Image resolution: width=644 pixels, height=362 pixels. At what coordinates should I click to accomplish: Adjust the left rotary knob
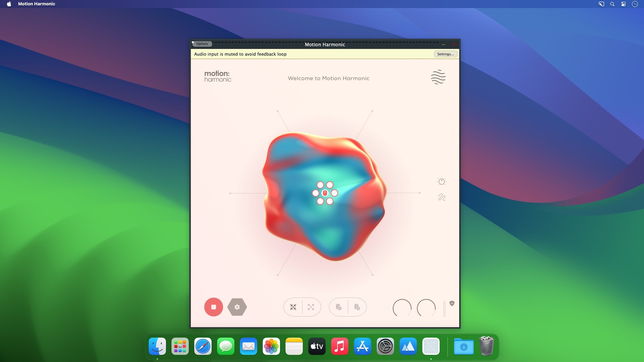point(402,308)
